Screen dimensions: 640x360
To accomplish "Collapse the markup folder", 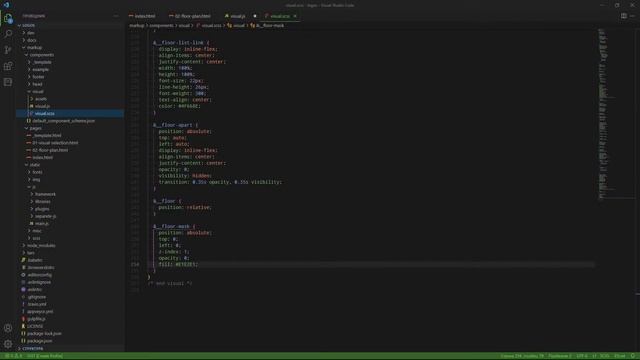I will (x=34, y=48).
